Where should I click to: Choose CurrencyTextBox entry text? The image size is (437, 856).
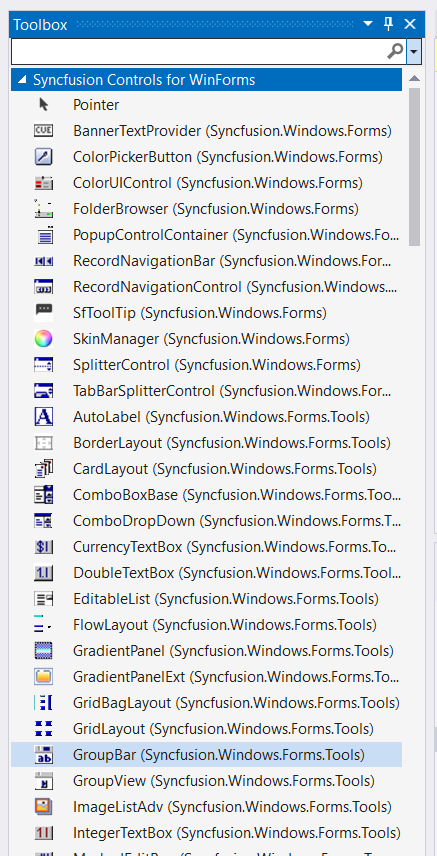pyautogui.click(x=234, y=547)
